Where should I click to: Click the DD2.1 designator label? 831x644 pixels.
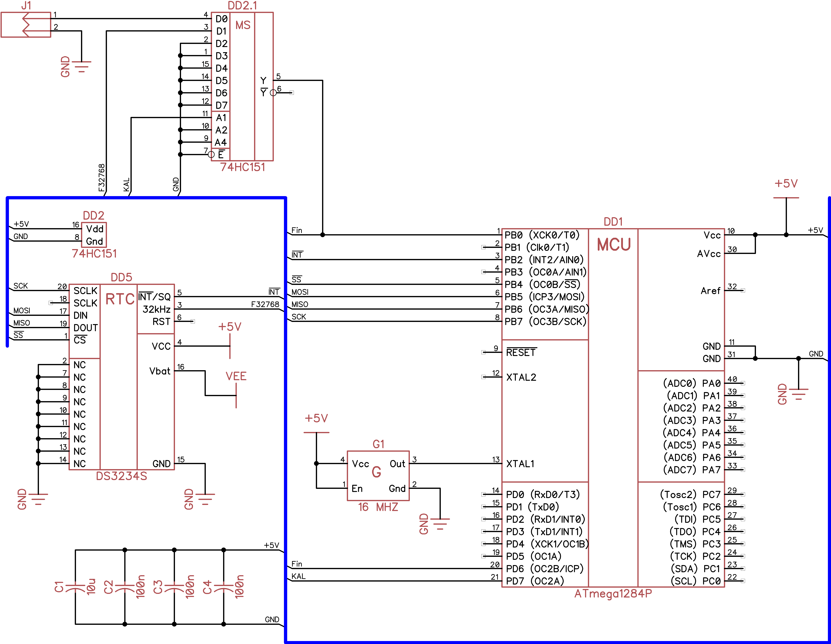pos(242,5)
